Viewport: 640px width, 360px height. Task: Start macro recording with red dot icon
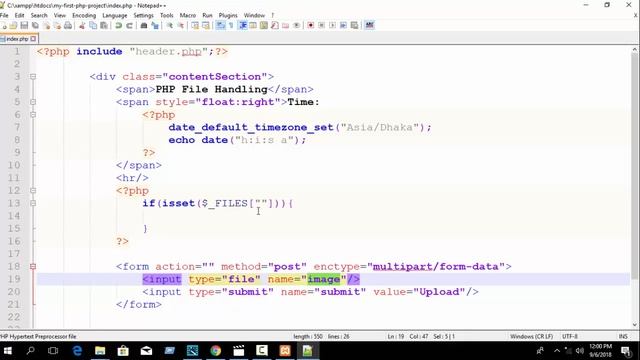point(311,25)
